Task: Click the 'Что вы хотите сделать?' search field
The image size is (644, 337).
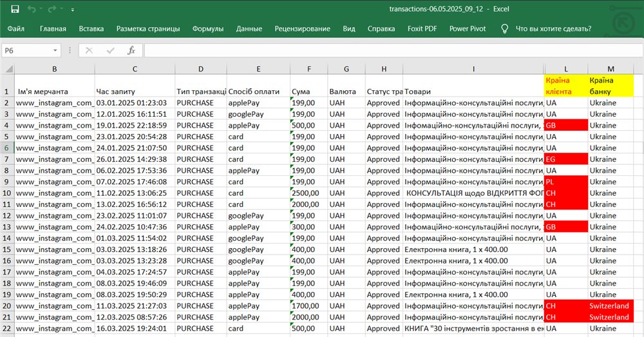Action: [x=553, y=29]
